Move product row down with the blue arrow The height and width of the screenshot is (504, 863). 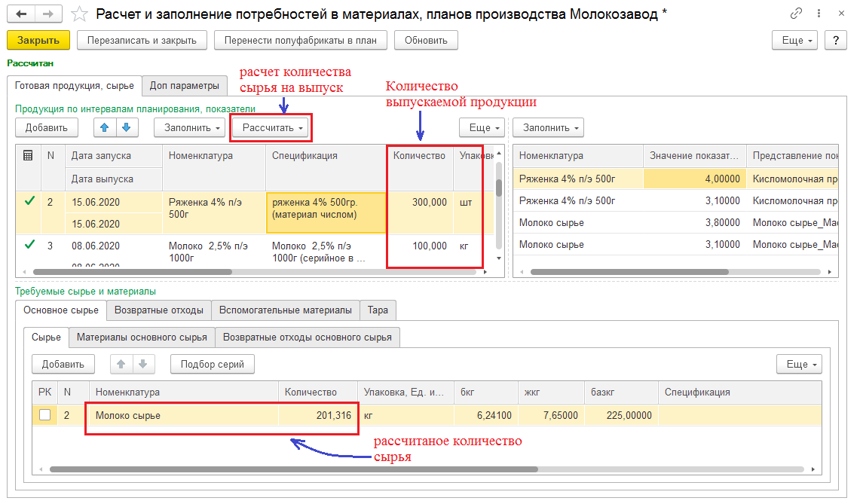[x=126, y=128]
